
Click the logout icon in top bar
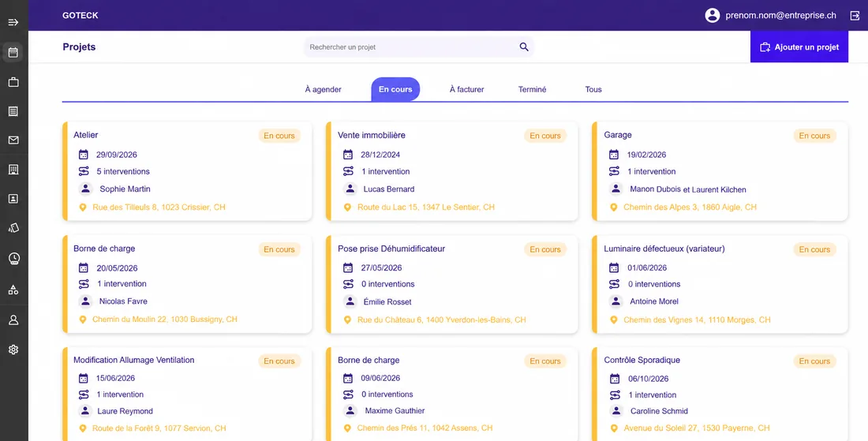tap(855, 16)
